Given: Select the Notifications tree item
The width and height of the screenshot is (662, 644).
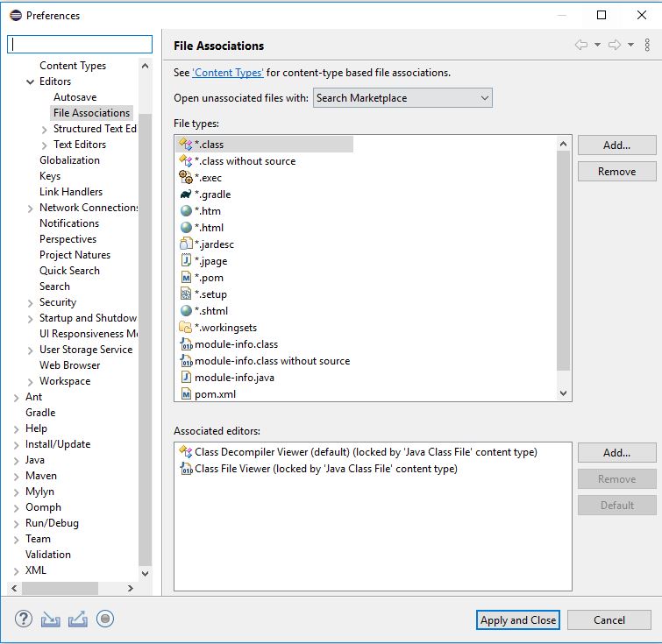Looking at the screenshot, I should [69, 223].
